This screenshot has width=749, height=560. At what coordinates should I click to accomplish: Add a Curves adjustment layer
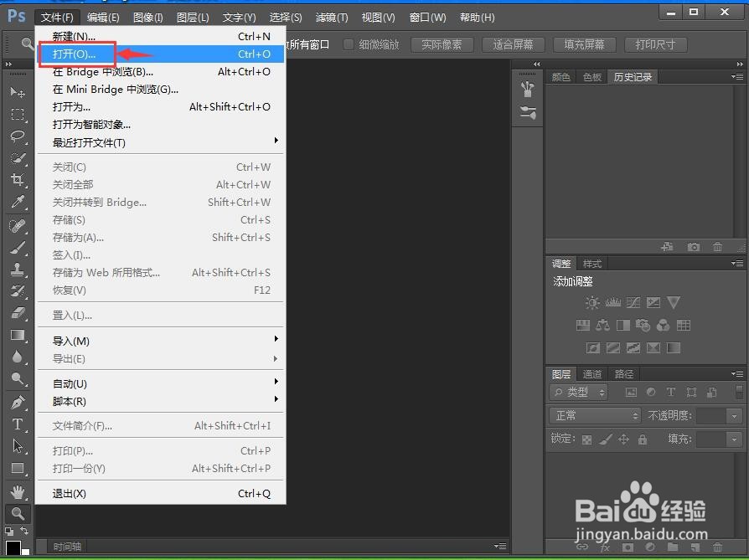pyautogui.click(x=633, y=302)
